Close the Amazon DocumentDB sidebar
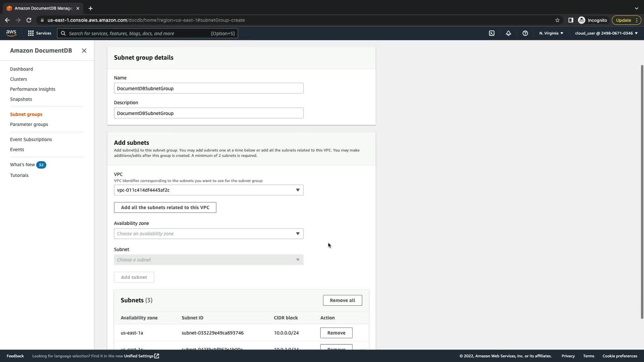644x362 pixels. pos(84,51)
